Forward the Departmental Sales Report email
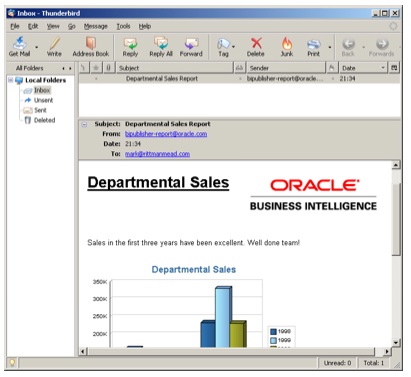 point(191,47)
